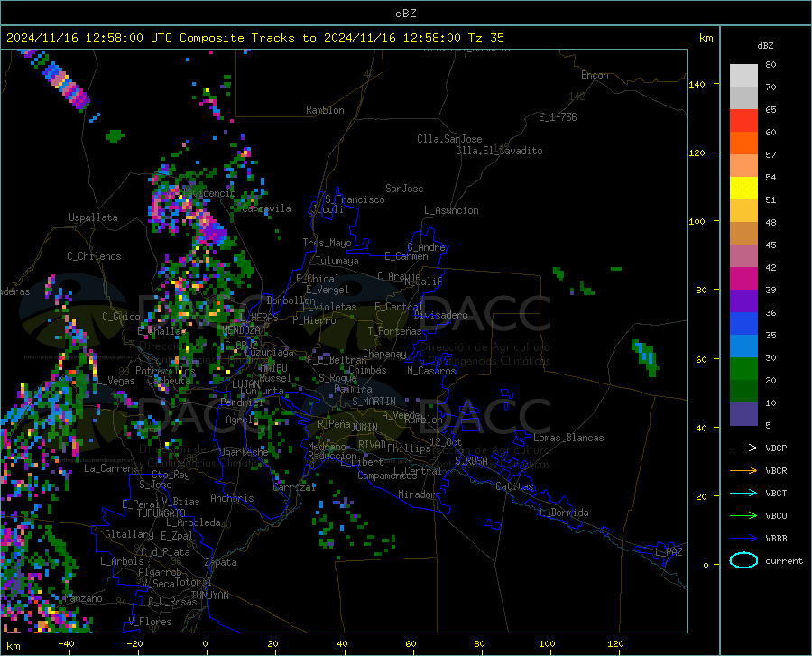Click the '-40' tick on horizontal axis
Image resolution: width=812 pixels, height=656 pixels.
point(66,644)
